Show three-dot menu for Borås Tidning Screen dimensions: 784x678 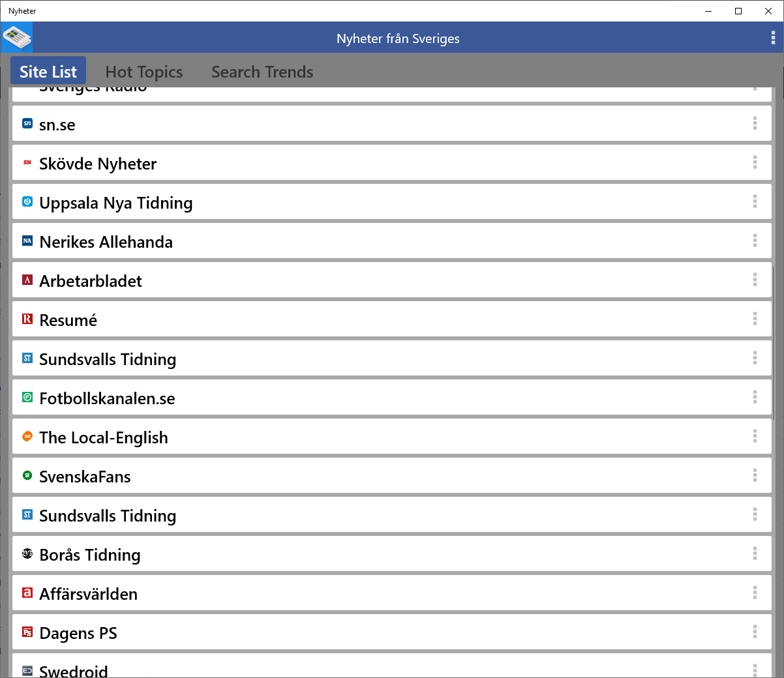pyautogui.click(x=755, y=553)
